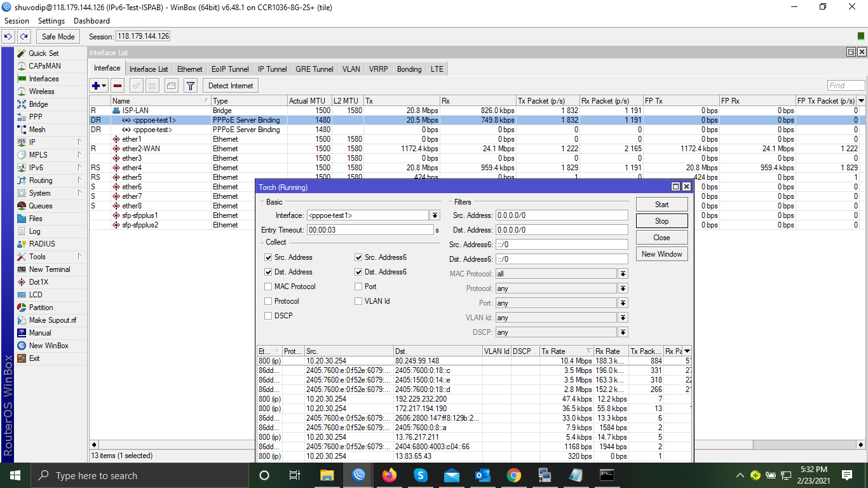Switch to the PPPoE-adjacent VLAN tab
This screenshot has height=488, width=868.
[x=351, y=69]
